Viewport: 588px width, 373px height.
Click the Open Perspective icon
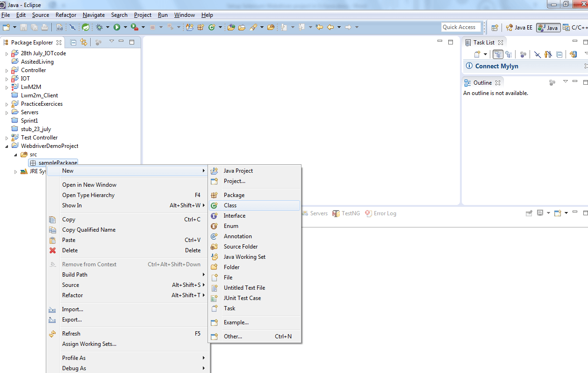[x=495, y=28]
